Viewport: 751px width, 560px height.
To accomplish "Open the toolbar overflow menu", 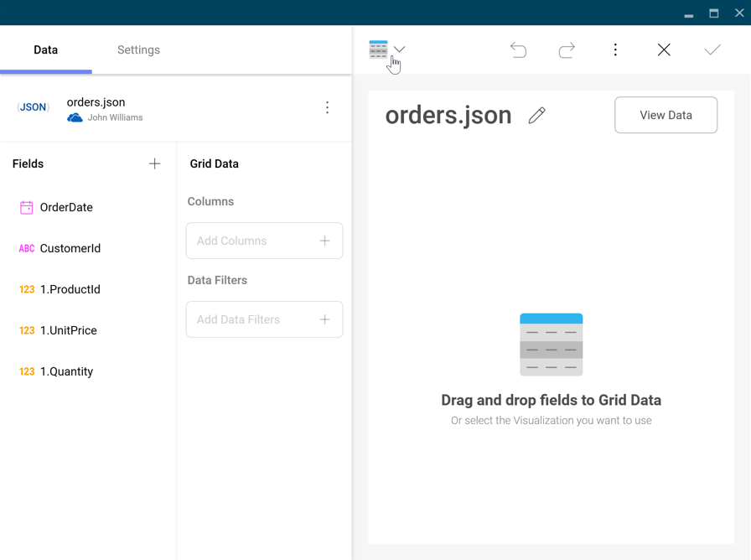I will (615, 49).
